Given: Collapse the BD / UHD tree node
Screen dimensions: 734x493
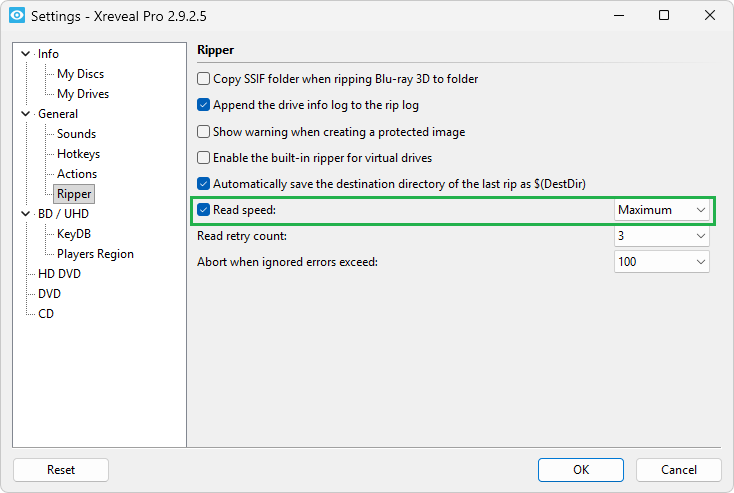Looking at the screenshot, I should point(26,214).
